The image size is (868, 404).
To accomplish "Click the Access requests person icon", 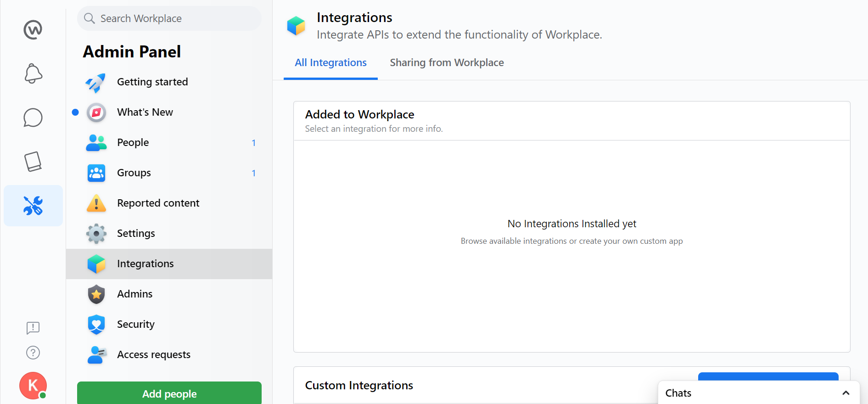I will click(x=97, y=355).
